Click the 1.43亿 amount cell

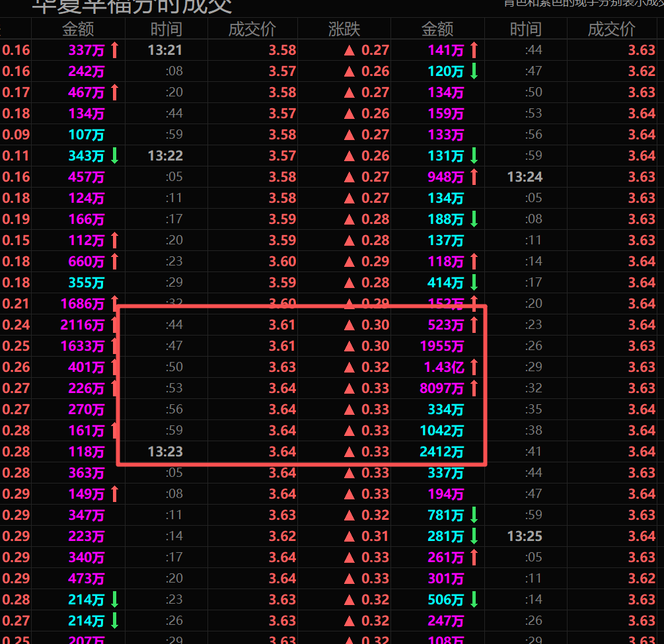click(x=444, y=367)
